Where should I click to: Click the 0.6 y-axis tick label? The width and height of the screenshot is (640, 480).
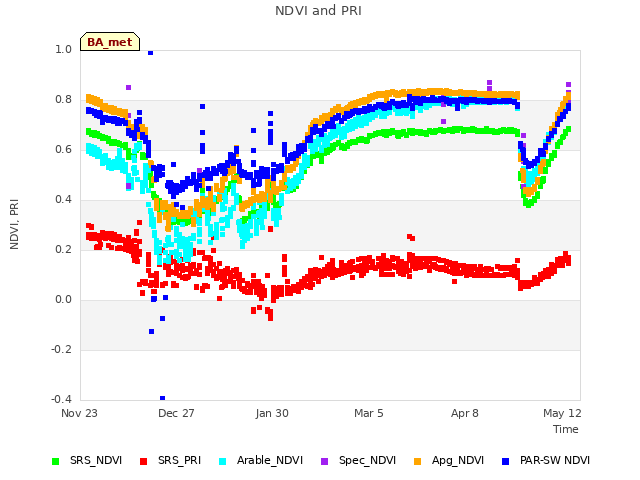click(x=63, y=149)
